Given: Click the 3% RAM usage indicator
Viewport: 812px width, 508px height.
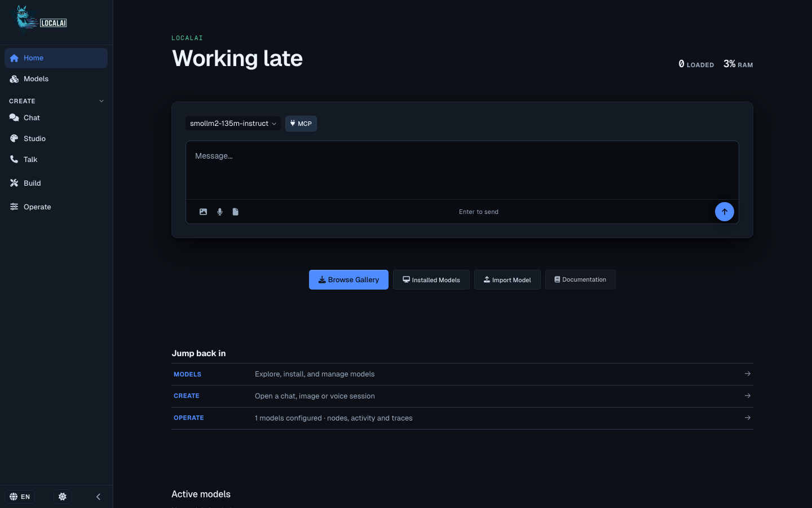Looking at the screenshot, I should coord(738,64).
